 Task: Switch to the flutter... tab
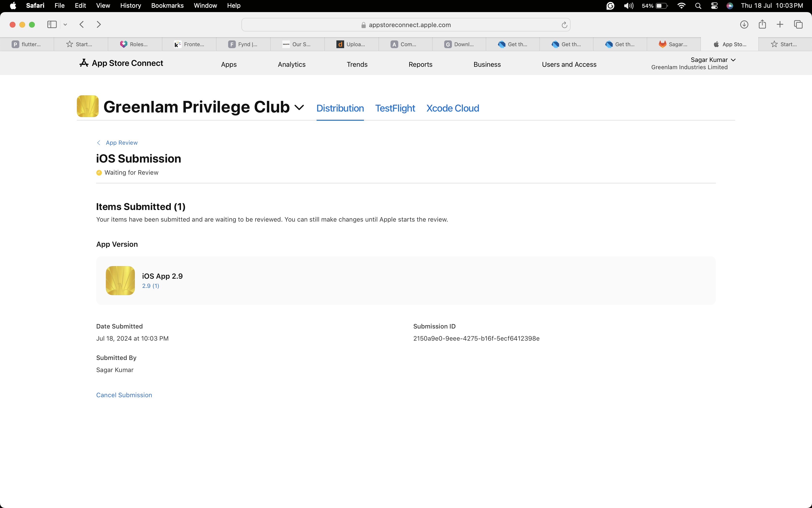(27, 44)
